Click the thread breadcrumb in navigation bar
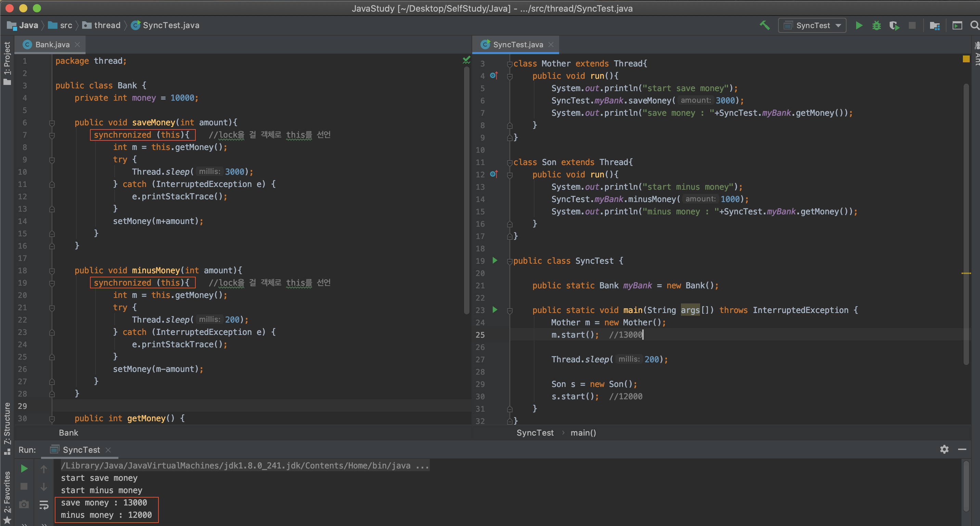Image resolution: width=980 pixels, height=526 pixels. coord(107,25)
